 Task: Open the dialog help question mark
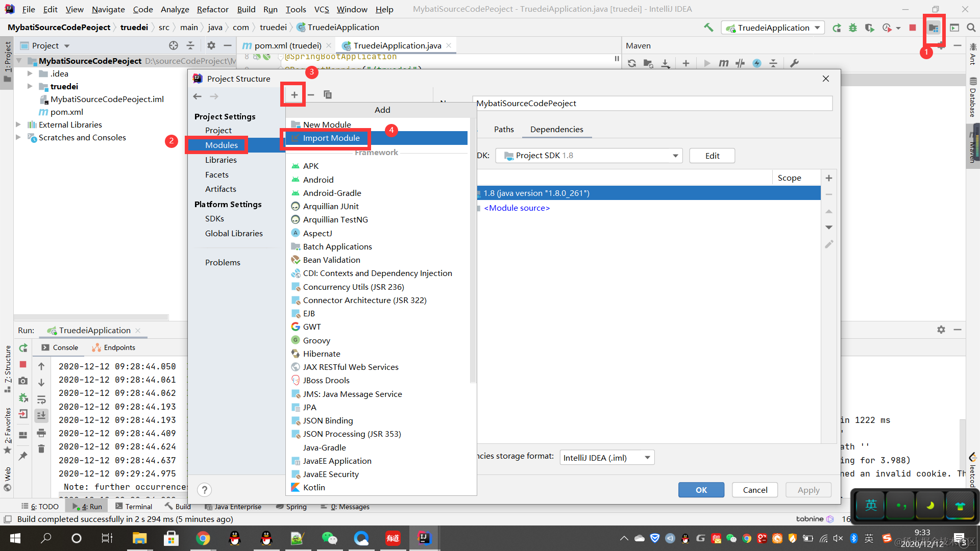[x=204, y=490]
